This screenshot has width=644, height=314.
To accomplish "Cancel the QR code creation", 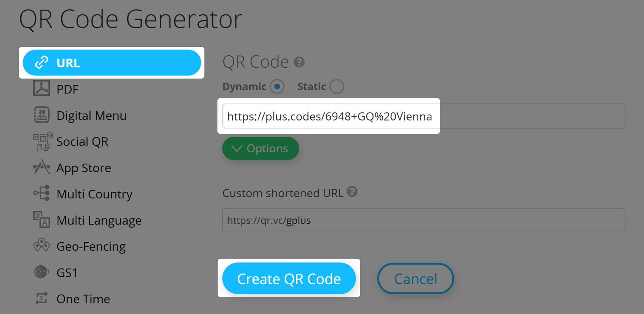I will coord(415,278).
